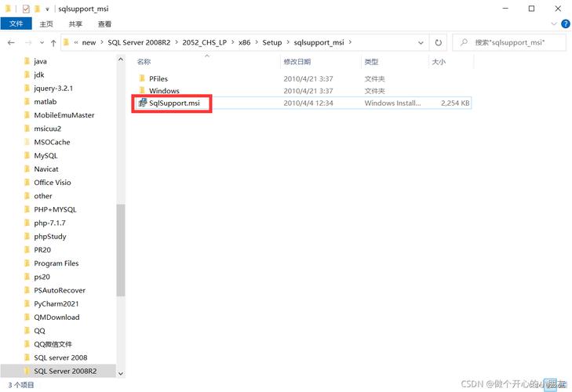Navigate to Setup breadcrumb

(x=272, y=42)
